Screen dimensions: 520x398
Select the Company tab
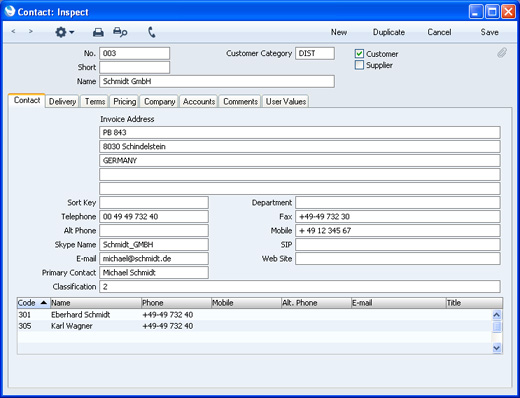(x=159, y=101)
